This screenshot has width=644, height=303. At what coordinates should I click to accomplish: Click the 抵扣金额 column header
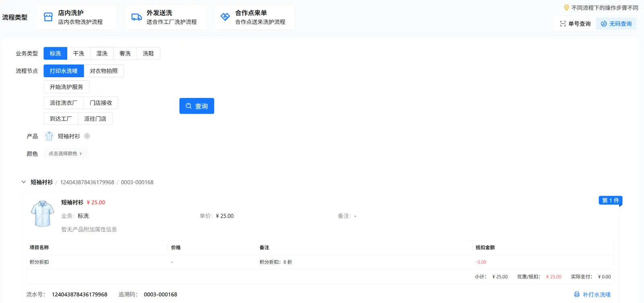tap(485, 248)
